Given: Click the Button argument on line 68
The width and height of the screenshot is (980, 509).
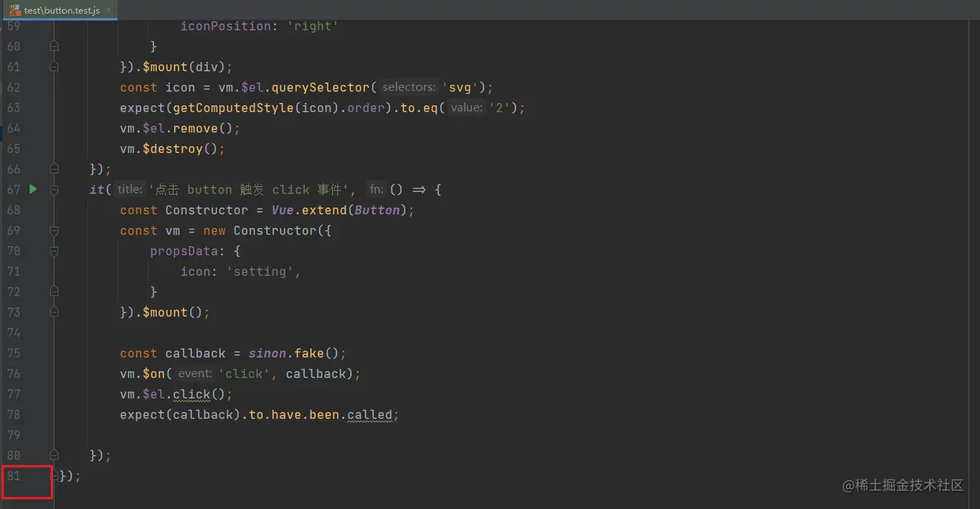Looking at the screenshot, I should (x=377, y=210).
